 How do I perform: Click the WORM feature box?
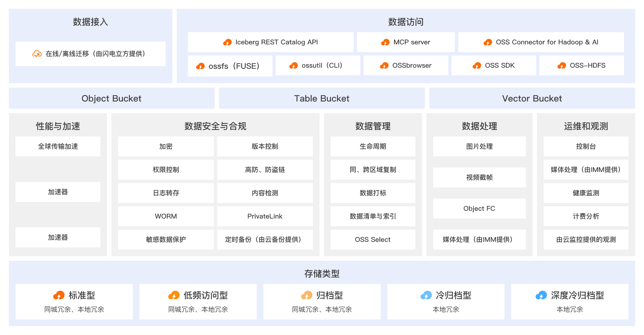pyautogui.click(x=166, y=216)
